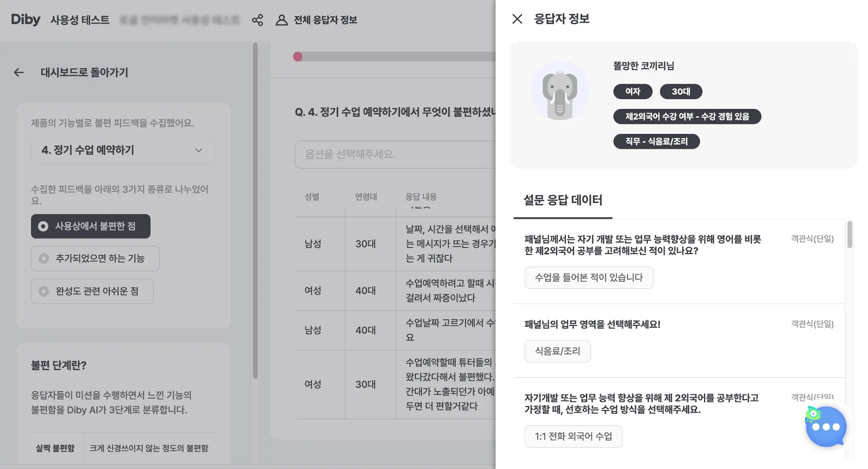Open the 옵션을 선택해주세요 combo box
The image size is (868, 469).
pyautogui.click(x=395, y=154)
